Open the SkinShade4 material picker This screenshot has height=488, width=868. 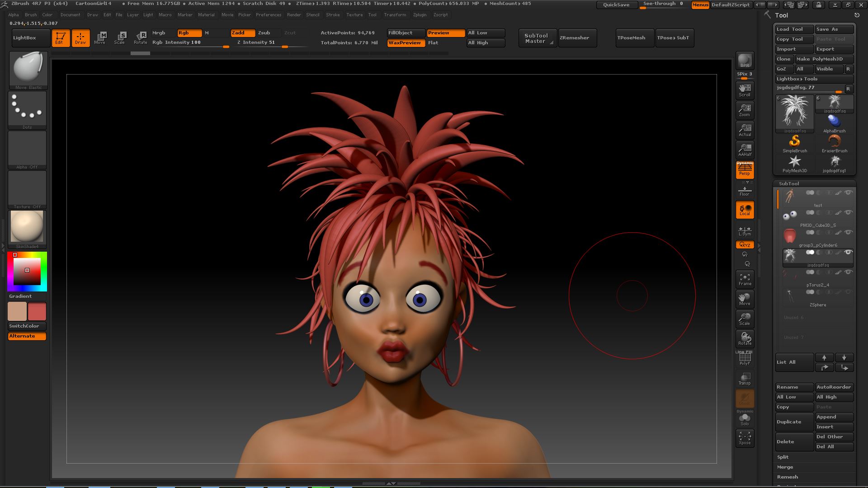pos(27,230)
